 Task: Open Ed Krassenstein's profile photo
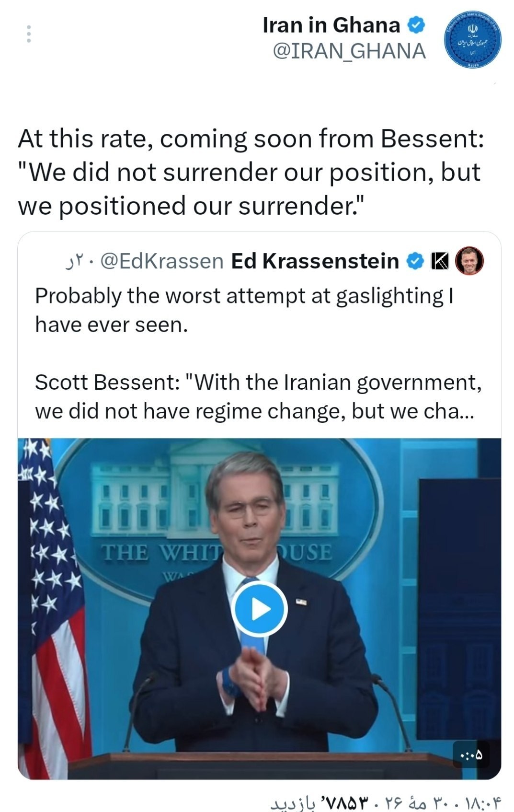click(469, 261)
